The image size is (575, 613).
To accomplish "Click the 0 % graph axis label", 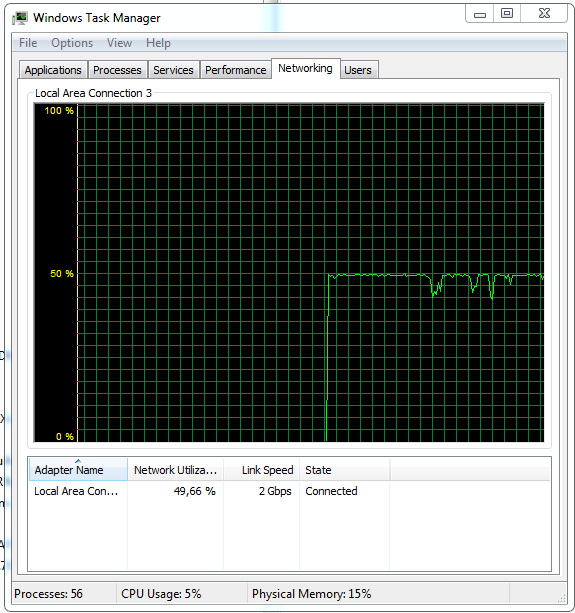I will [x=65, y=436].
